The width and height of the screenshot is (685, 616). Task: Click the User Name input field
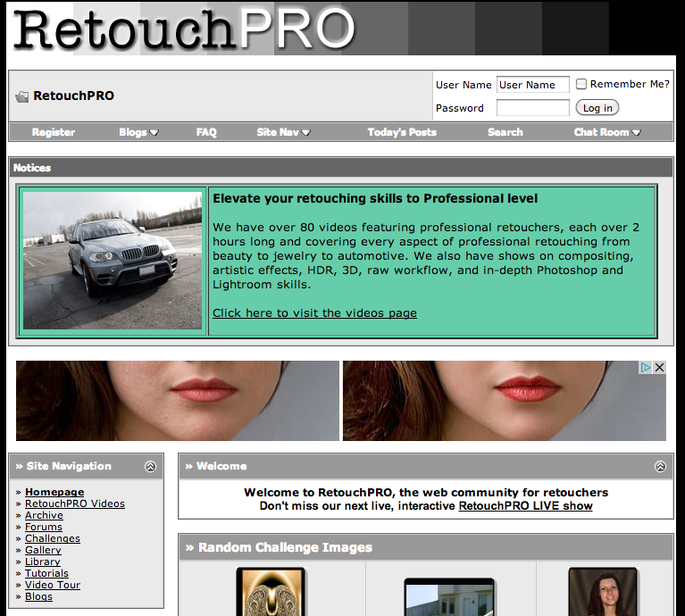pos(532,85)
